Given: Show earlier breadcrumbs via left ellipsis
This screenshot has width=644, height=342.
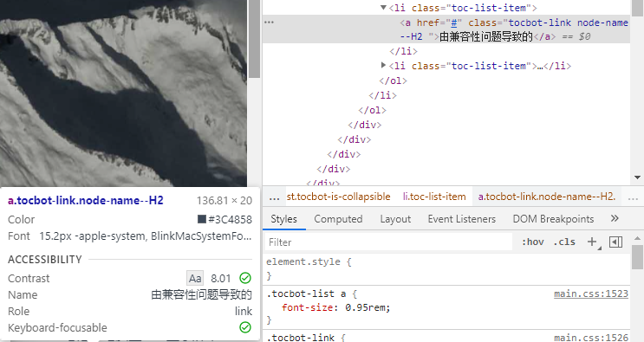Looking at the screenshot, I should pyautogui.click(x=274, y=197).
